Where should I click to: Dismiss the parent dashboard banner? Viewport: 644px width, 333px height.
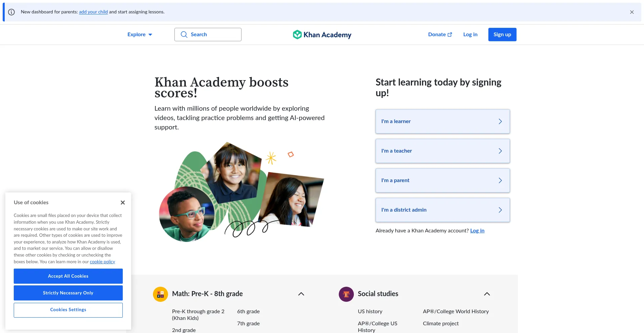632,12
